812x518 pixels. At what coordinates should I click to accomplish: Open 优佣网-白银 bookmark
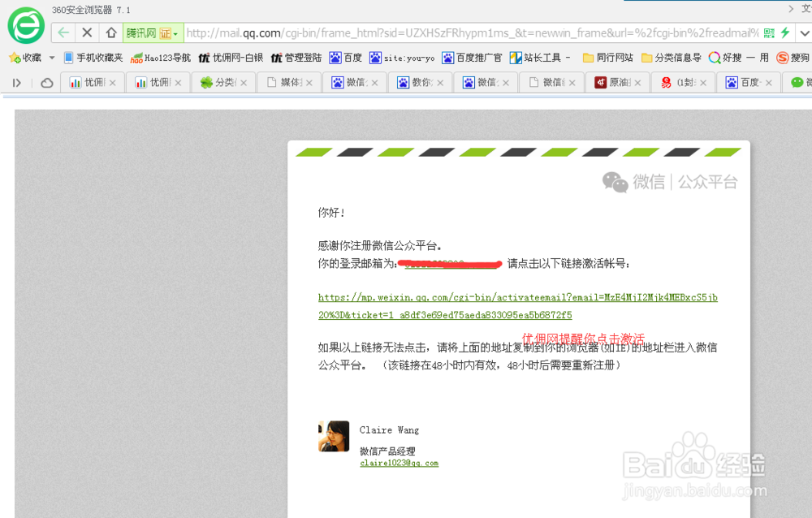[231, 58]
